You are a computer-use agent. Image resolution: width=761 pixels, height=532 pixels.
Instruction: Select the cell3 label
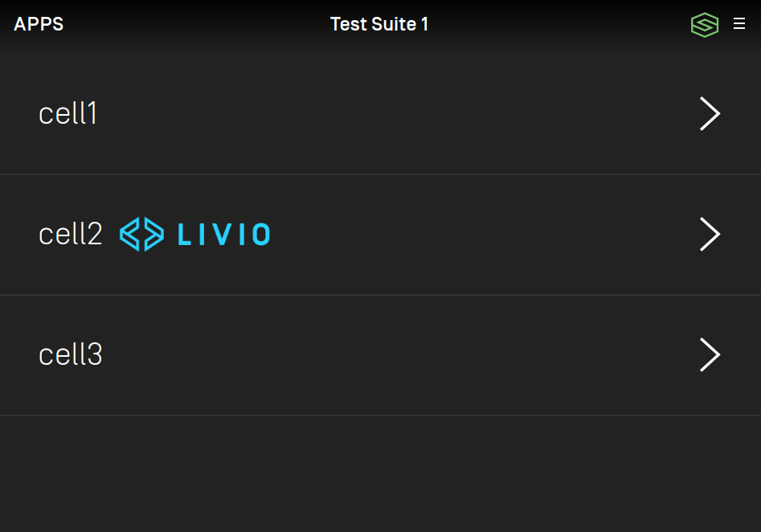coord(71,354)
